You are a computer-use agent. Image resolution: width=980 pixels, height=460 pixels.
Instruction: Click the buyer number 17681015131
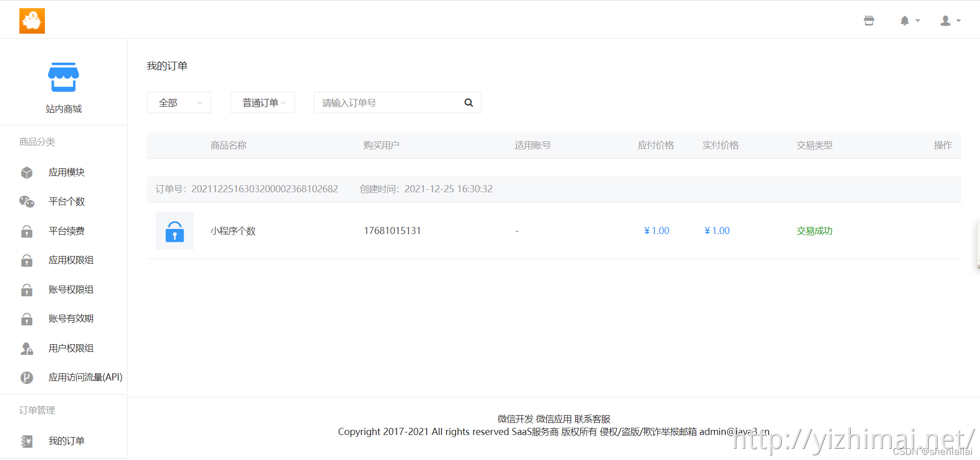[x=392, y=231]
